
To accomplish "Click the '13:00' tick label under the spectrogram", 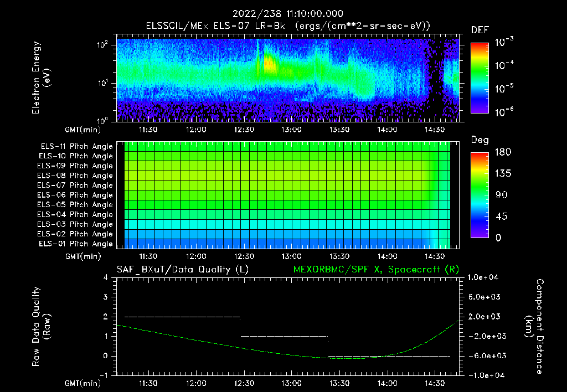I will coord(291,130).
